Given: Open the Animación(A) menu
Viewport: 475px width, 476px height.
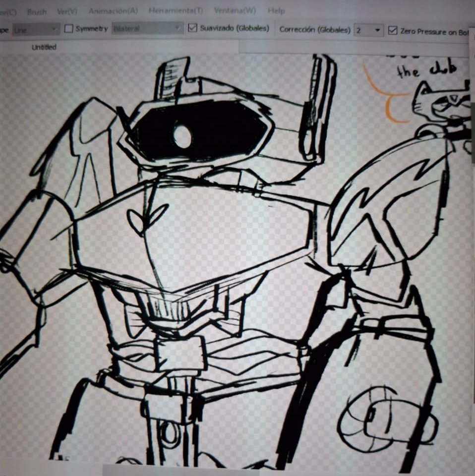Looking at the screenshot, I should click(x=113, y=11).
